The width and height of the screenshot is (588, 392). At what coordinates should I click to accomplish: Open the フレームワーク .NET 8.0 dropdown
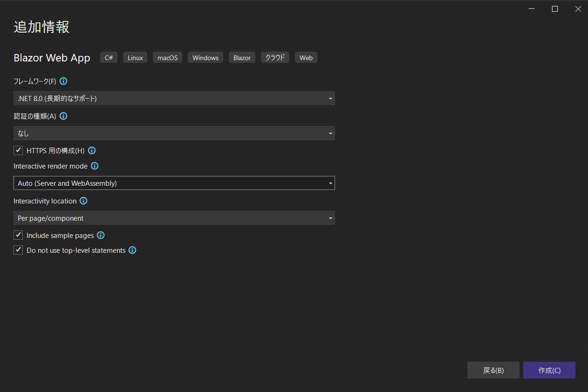click(x=174, y=98)
